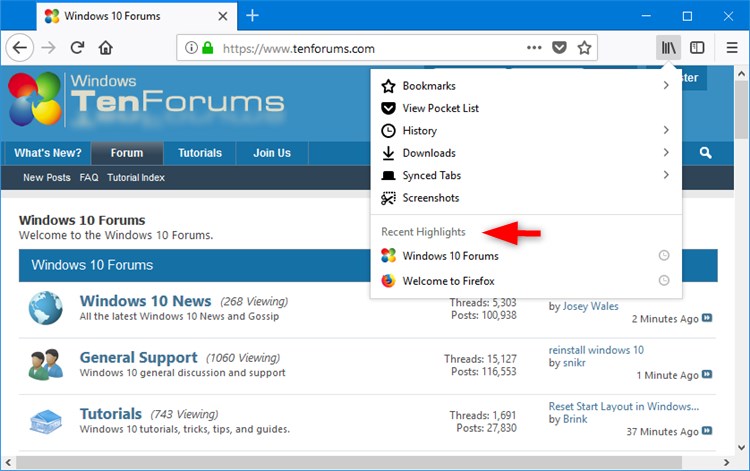The width and height of the screenshot is (750, 471).
Task: Toggle the Library toolbar button
Action: pos(668,47)
